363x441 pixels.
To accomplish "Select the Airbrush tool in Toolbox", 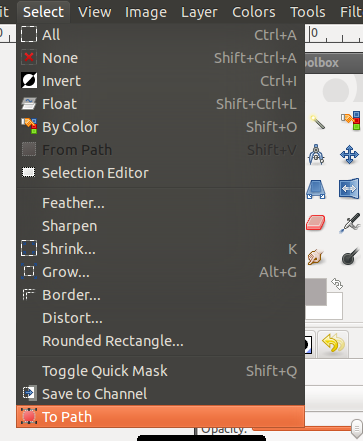I will tap(350, 223).
